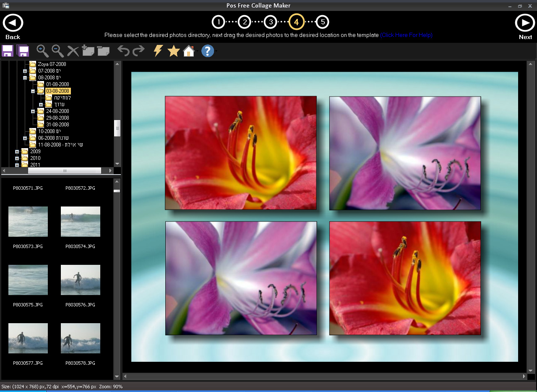The height and width of the screenshot is (392, 537).
Task: Click the lightning bolt icon
Action: pos(158,51)
